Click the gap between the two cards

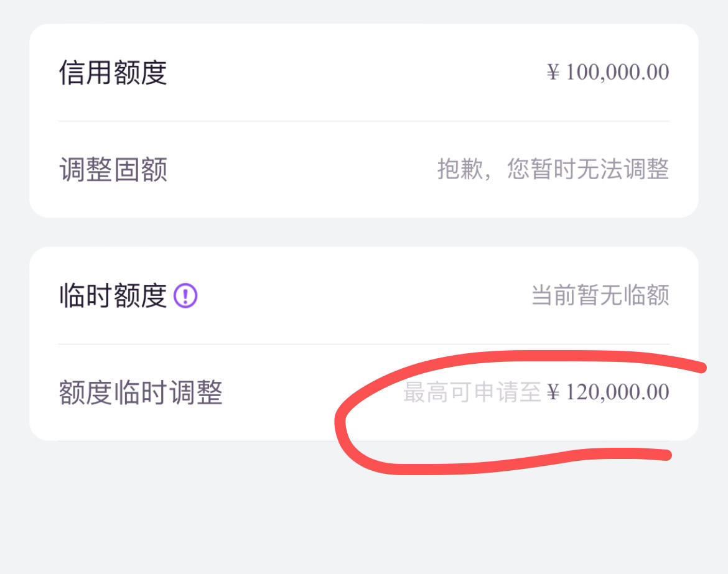coord(363,232)
